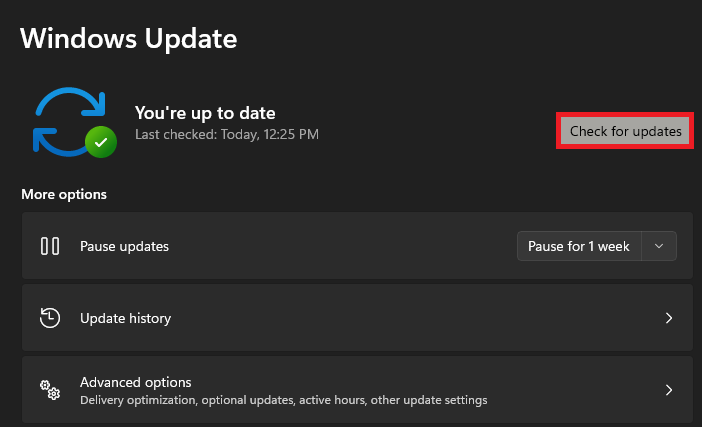Image resolution: width=702 pixels, height=427 pixels.
Task: Open Advanced options via its right chevron
Action: point(669,390)
